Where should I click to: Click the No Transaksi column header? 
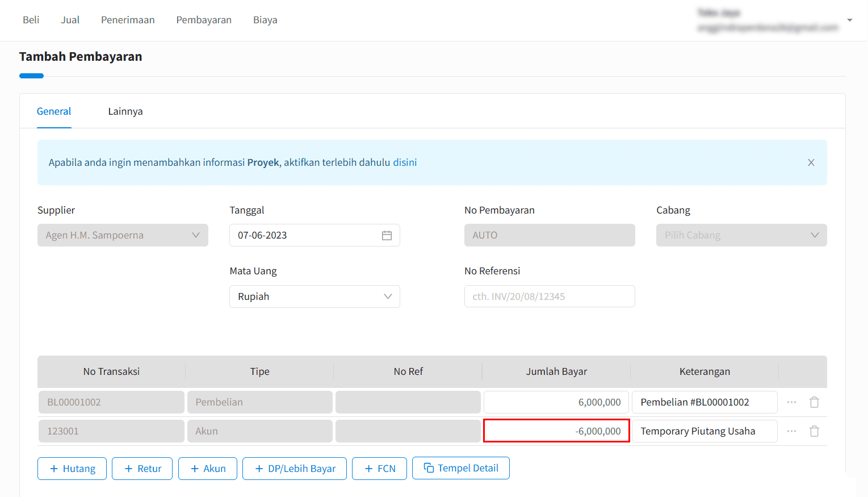[111, 371]
